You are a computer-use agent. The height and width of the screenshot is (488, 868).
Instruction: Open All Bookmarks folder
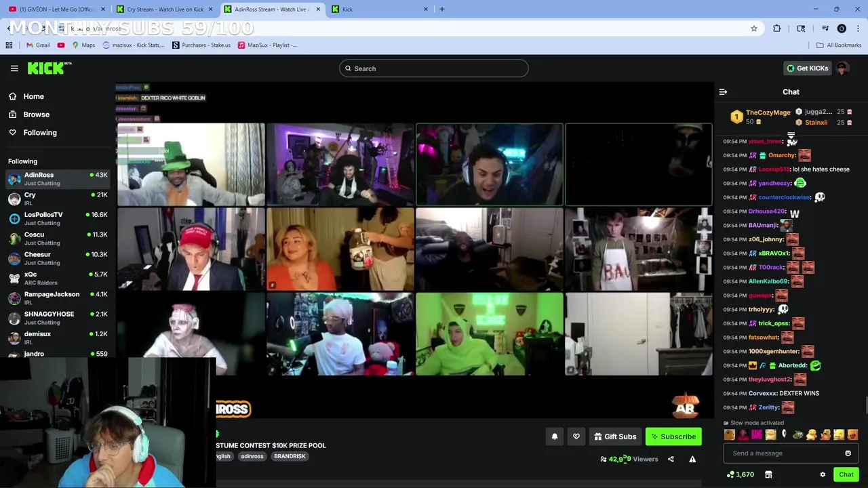838,45
